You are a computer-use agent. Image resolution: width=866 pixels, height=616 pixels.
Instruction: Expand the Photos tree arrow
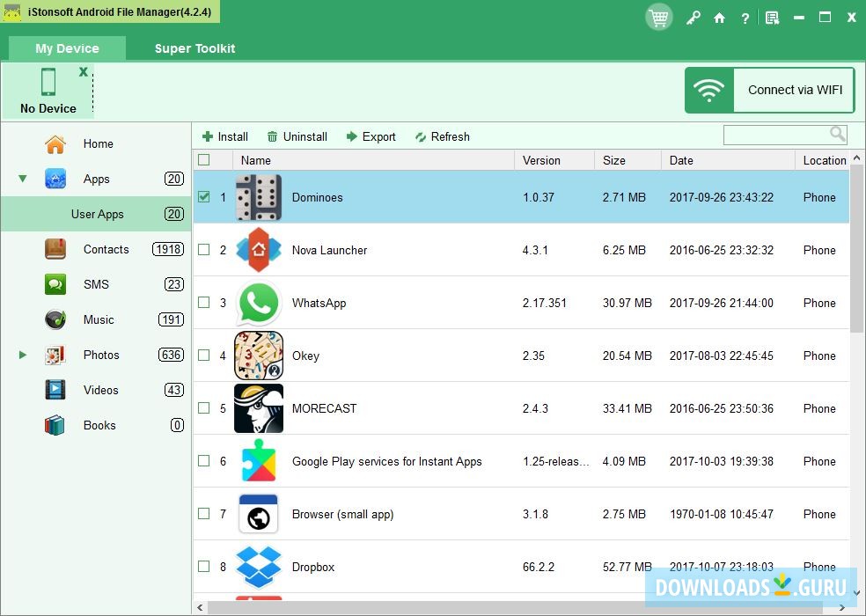click(x=23, y=355)
